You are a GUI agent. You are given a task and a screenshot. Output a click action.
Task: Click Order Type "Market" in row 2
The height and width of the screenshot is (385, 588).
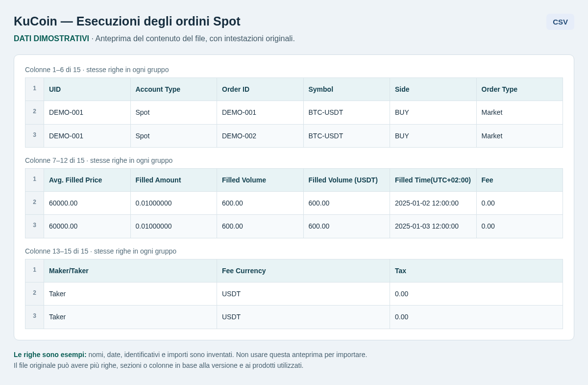[520, 112]
